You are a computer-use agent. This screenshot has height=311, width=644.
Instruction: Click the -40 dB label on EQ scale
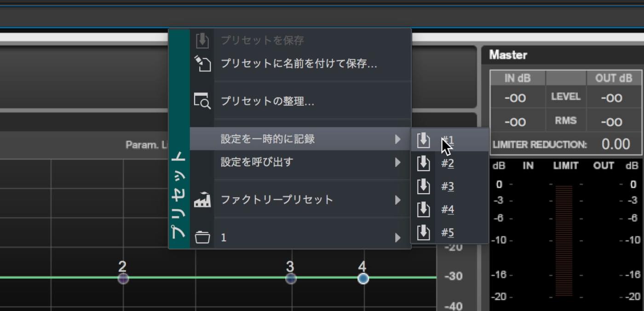[453, 306]
